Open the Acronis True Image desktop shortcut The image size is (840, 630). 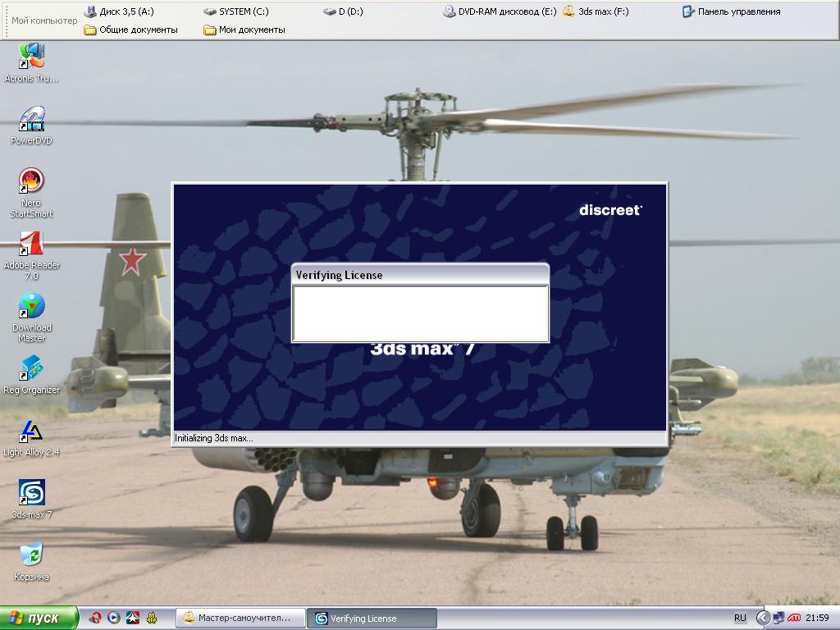coord(32,62)
